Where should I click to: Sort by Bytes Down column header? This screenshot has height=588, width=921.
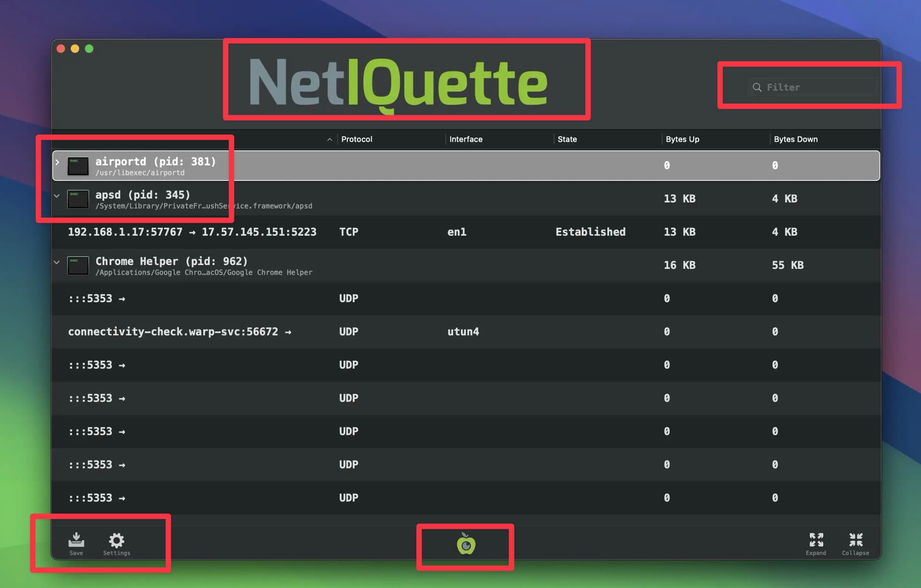pos(795,139)
